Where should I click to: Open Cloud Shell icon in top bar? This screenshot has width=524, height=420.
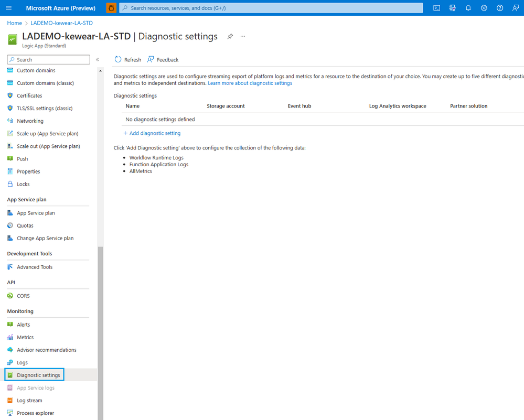[x=436, y=8]
